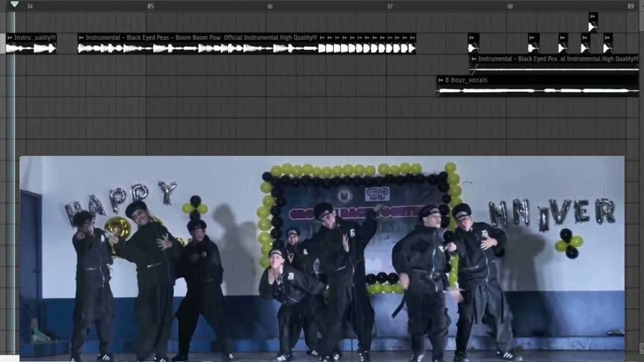Jump to bar 86 on the ruler
Image resolution: width=644 pixels, height=362 pixels.
click(270, 6)
